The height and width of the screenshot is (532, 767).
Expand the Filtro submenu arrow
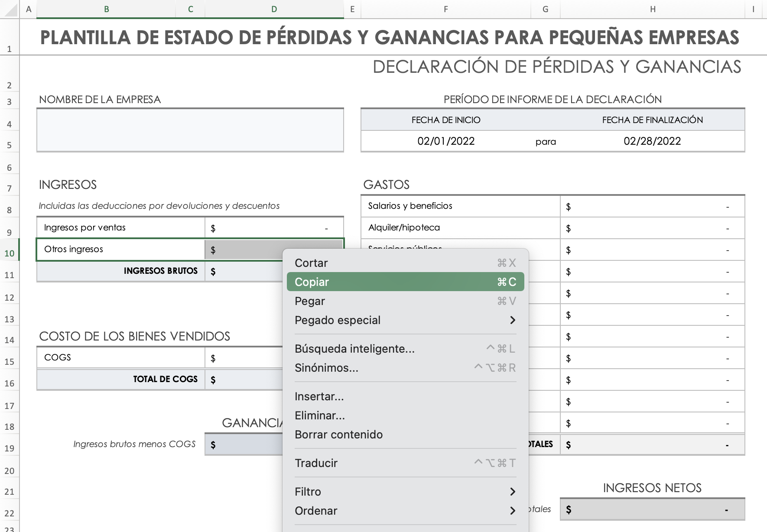click(513, 492)
